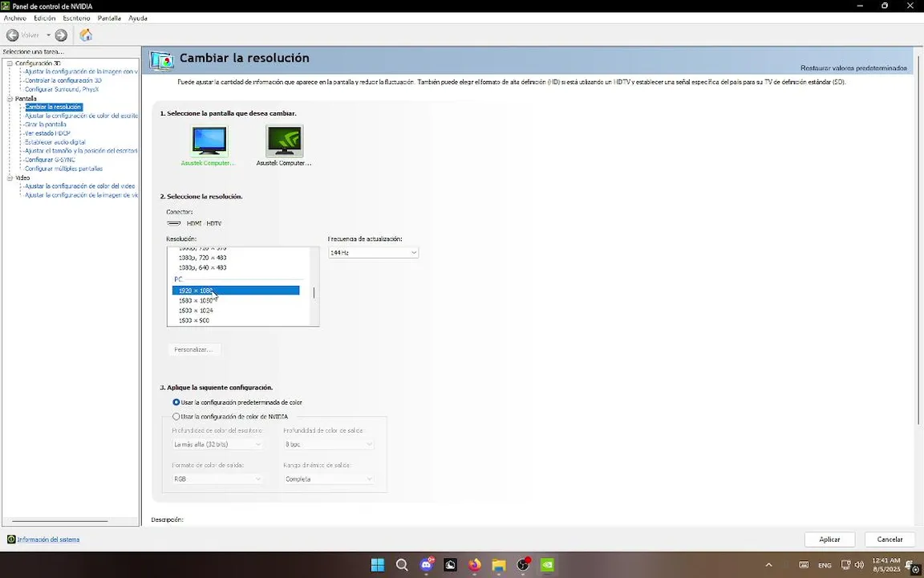
Task: Open the Windows Start menu
Action: pyautogui.click(x=378, y=565)
